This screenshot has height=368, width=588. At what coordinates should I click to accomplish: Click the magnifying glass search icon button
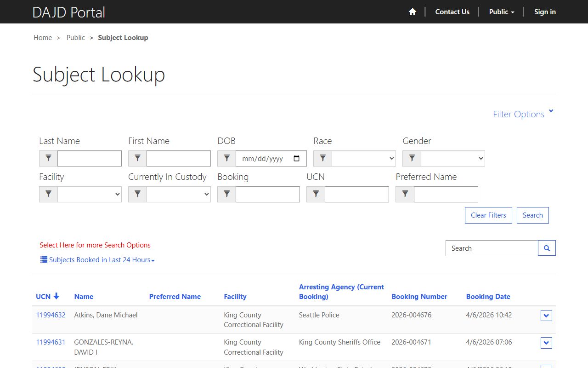(x=547, y=248)
